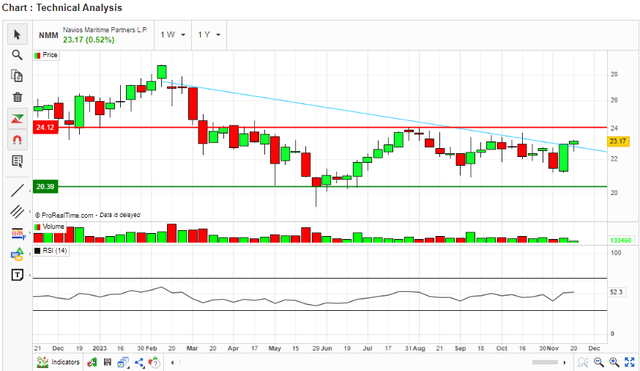Toggle the magnet snap mode
The image size is (640, 371).
17,140
